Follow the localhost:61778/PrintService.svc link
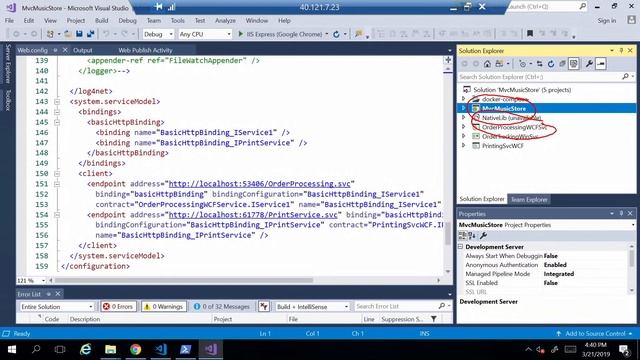This screenshot has height=360, width=640. 253,214
